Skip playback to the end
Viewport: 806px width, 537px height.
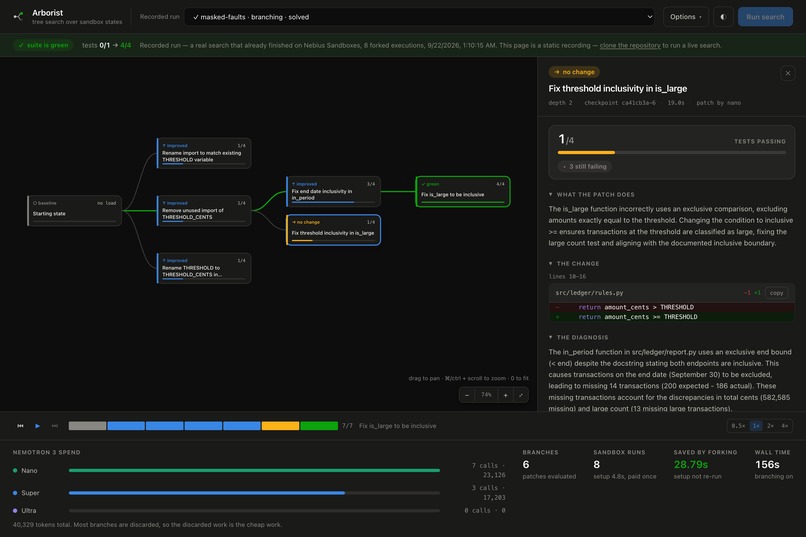tap(54, 425)
